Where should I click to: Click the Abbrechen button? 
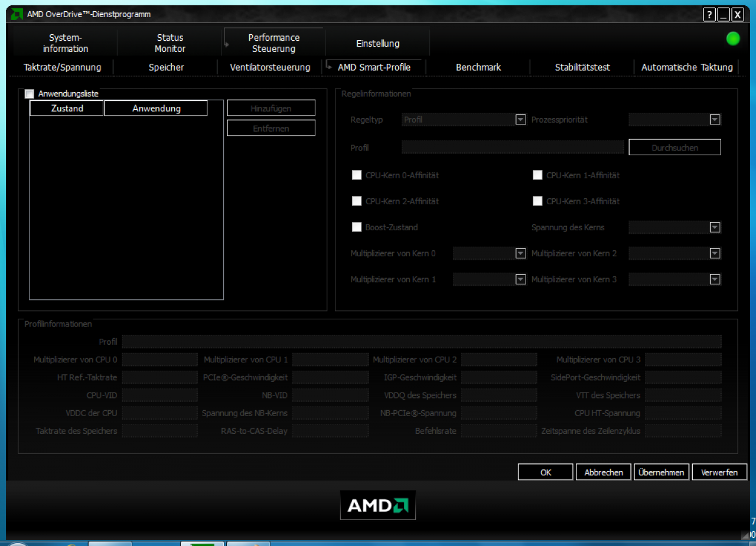tap(604, 472)
